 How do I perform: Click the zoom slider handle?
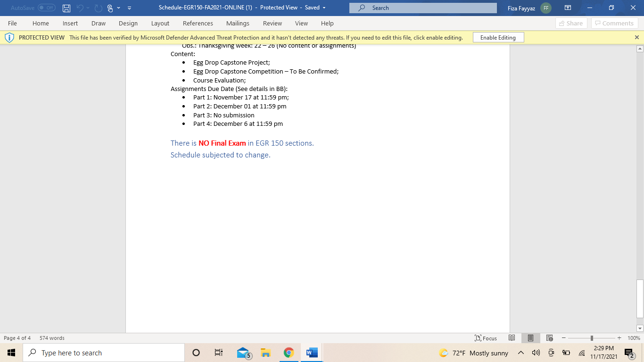pyautogui.click(x=592, y=338)
